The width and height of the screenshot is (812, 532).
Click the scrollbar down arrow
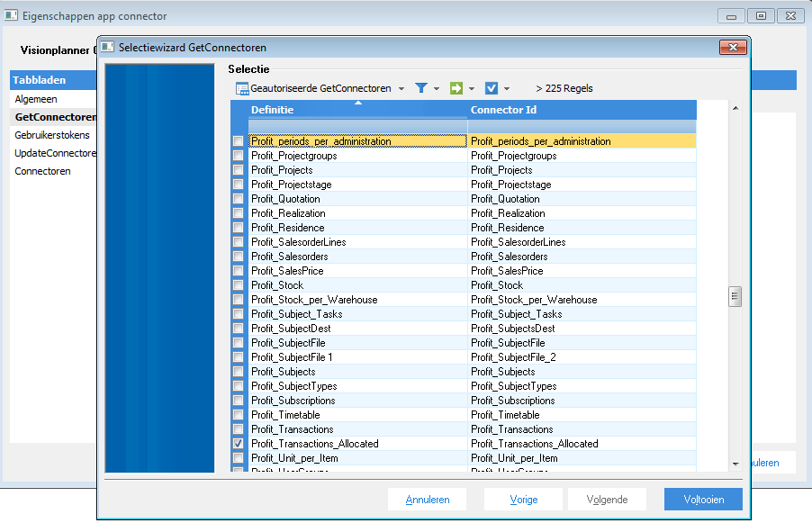pos(735,464)
